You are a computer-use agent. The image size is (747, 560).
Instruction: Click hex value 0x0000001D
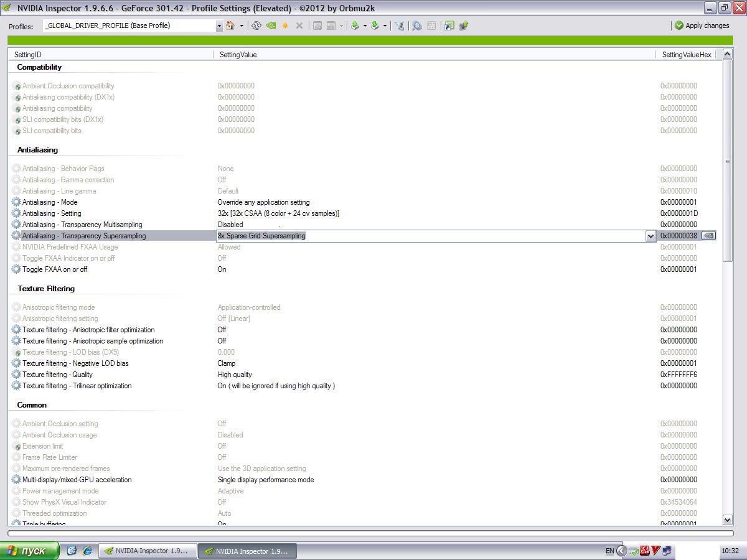[679, 213]
